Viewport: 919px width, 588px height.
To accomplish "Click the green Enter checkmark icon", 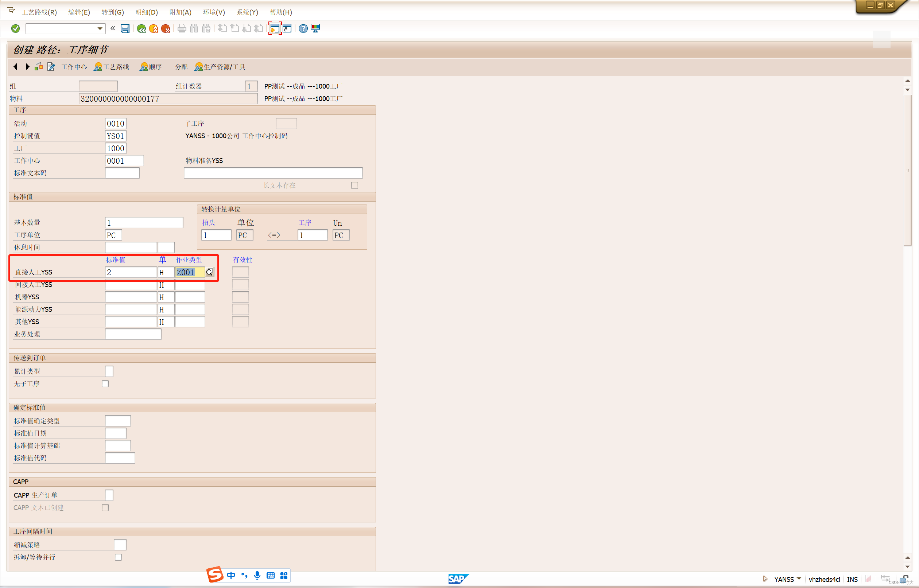I will click(x=16, y=29).
